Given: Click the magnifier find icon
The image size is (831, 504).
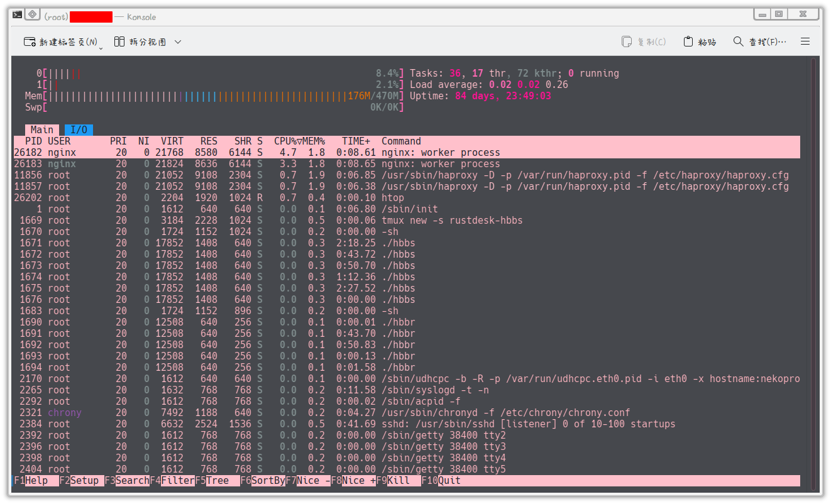Looking at the screenshot, I should coord(739,41).
